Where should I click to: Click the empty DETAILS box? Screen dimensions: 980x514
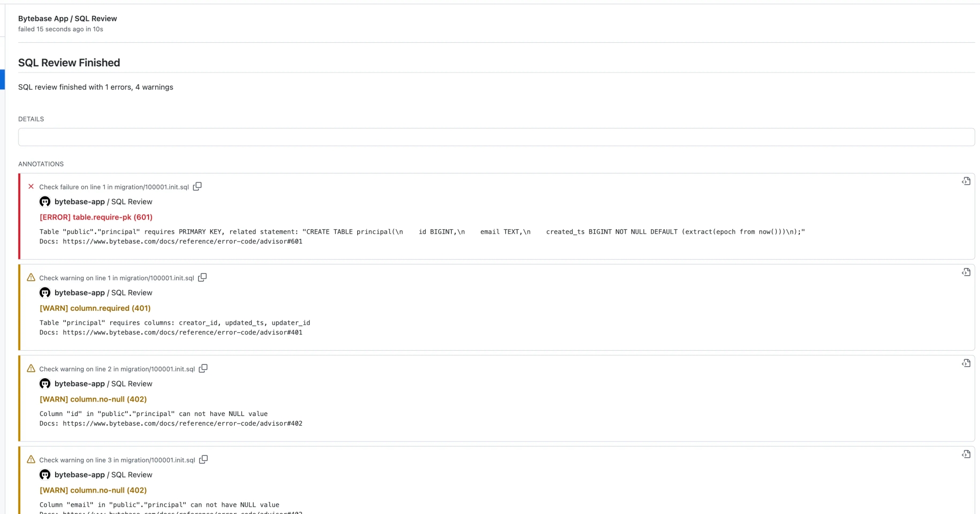(x=496, y=137)
